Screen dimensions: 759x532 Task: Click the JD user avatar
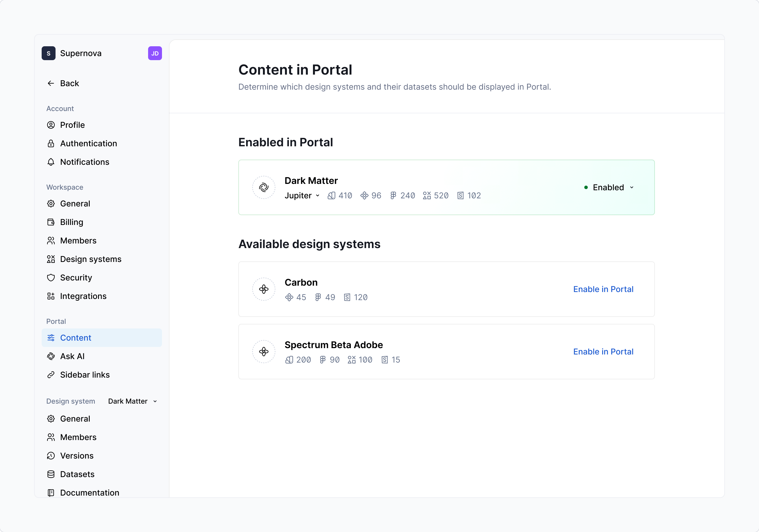tap(155, 53)
